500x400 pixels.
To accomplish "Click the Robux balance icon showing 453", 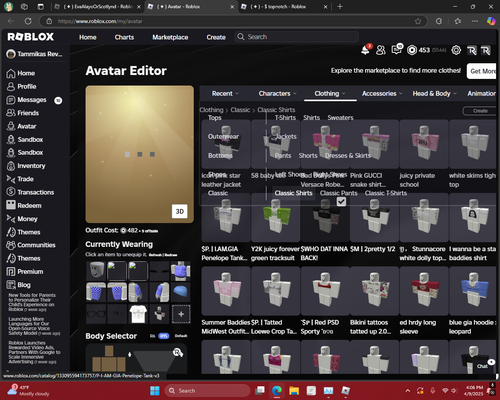I will [412, 50].
